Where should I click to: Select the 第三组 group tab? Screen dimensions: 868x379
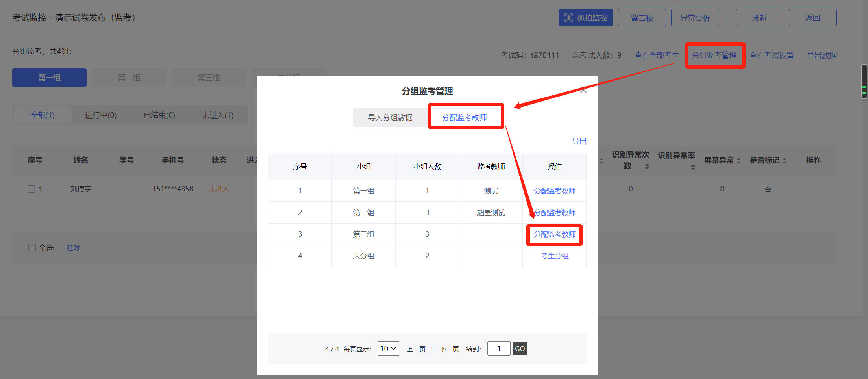tap(209, 78)
